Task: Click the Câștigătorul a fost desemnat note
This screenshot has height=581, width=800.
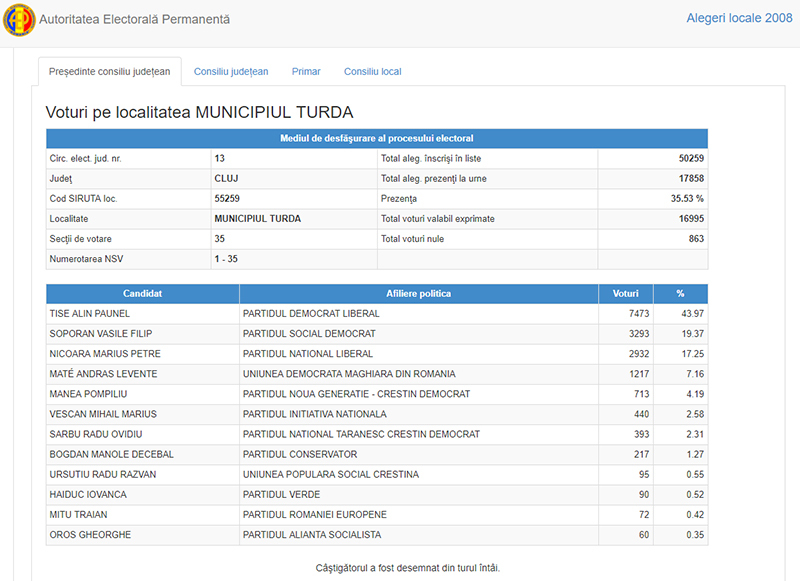Action: coord(408,568)
